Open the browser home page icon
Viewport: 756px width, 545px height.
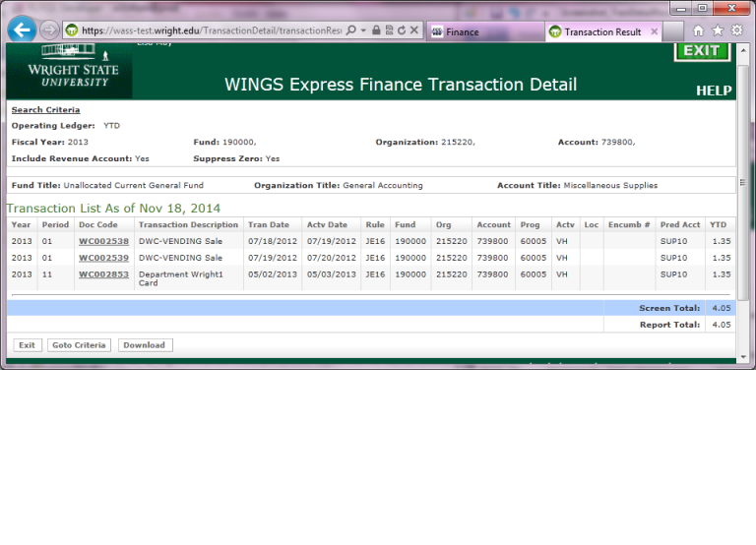coord(699,30)
